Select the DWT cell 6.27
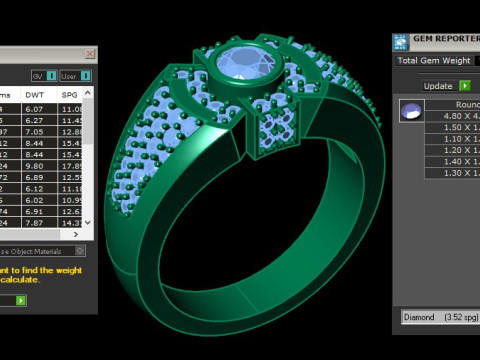The height and width of the screenshot is (360, 480). coord(39,120)
